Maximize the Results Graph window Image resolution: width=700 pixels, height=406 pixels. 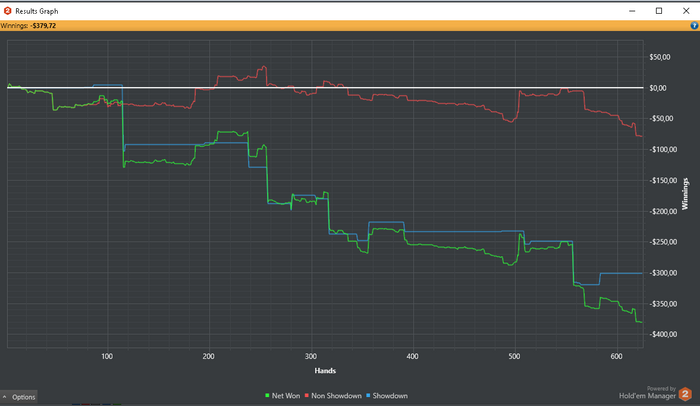click(659, 11)
